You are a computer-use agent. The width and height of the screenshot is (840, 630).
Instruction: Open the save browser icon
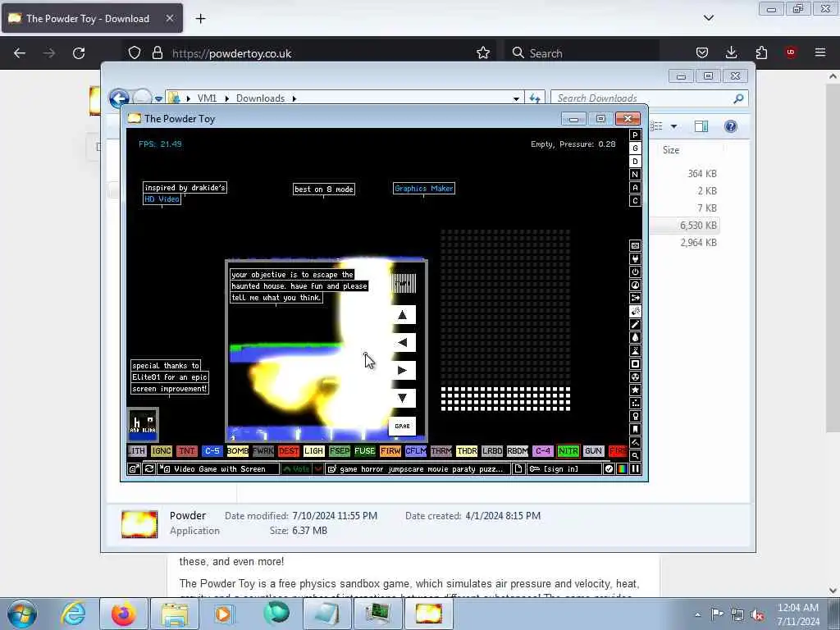point(134,468)
